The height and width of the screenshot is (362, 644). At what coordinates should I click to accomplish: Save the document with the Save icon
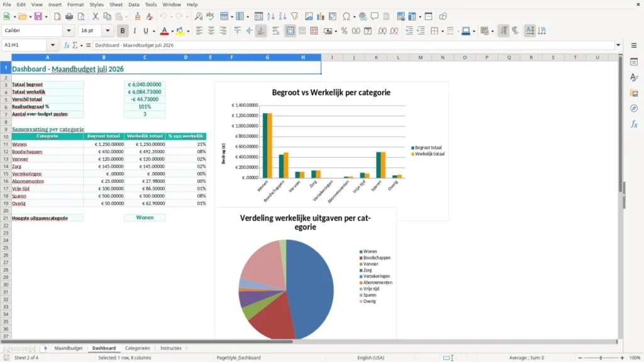(x=38, y=16)
